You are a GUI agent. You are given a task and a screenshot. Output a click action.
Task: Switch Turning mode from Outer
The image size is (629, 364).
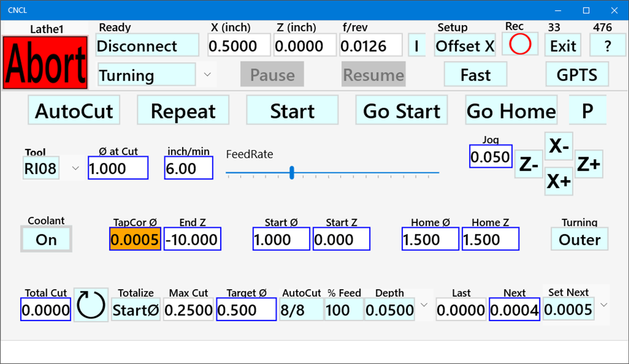click(579, 239)
